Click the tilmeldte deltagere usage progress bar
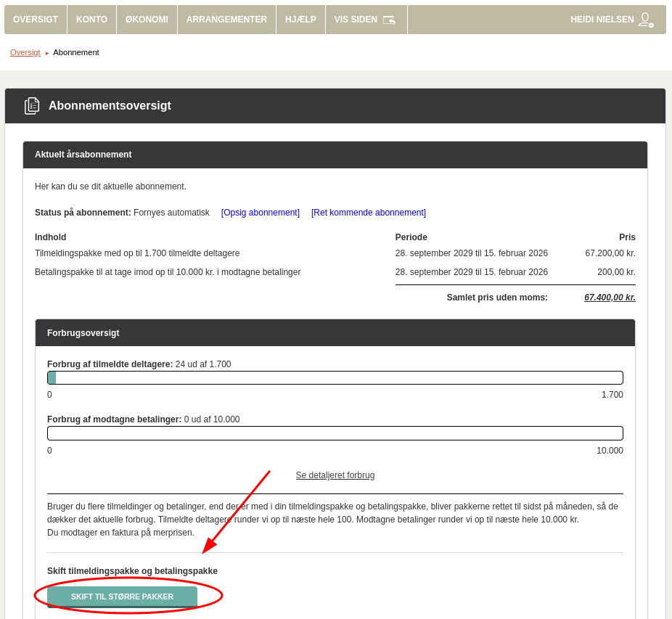 pyautogui.click(x=335, y=378)
